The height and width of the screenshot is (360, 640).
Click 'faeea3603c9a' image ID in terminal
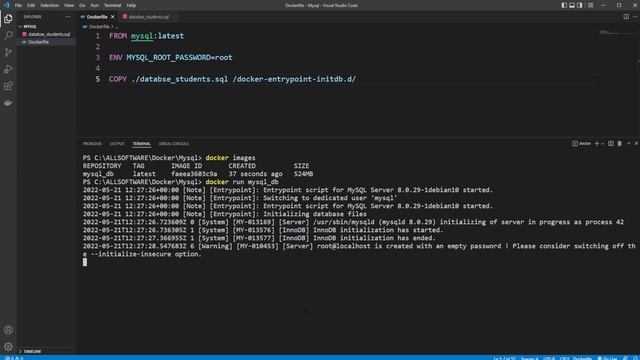pyautogui.click(x=194, y=174)
